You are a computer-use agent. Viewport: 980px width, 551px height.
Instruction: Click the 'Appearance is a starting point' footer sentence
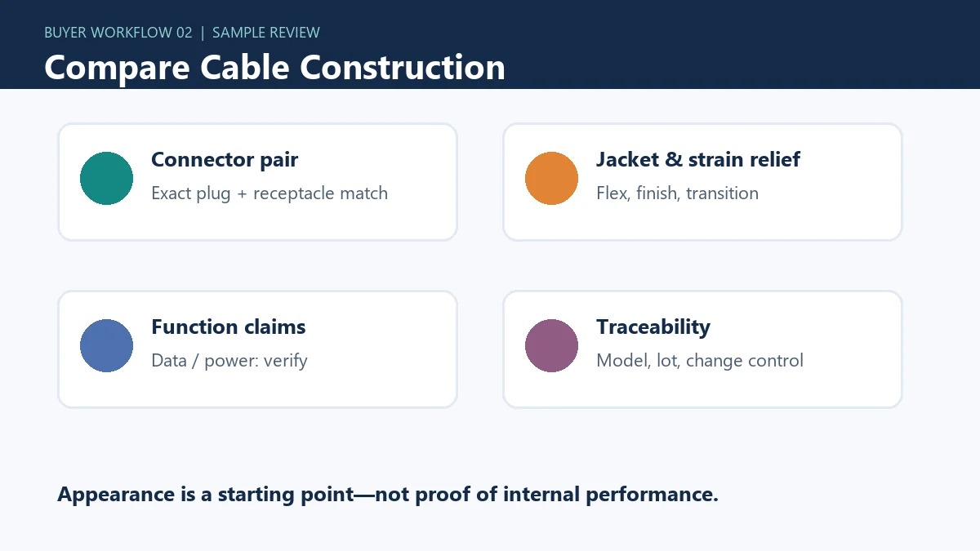click(x=388, y=495)
